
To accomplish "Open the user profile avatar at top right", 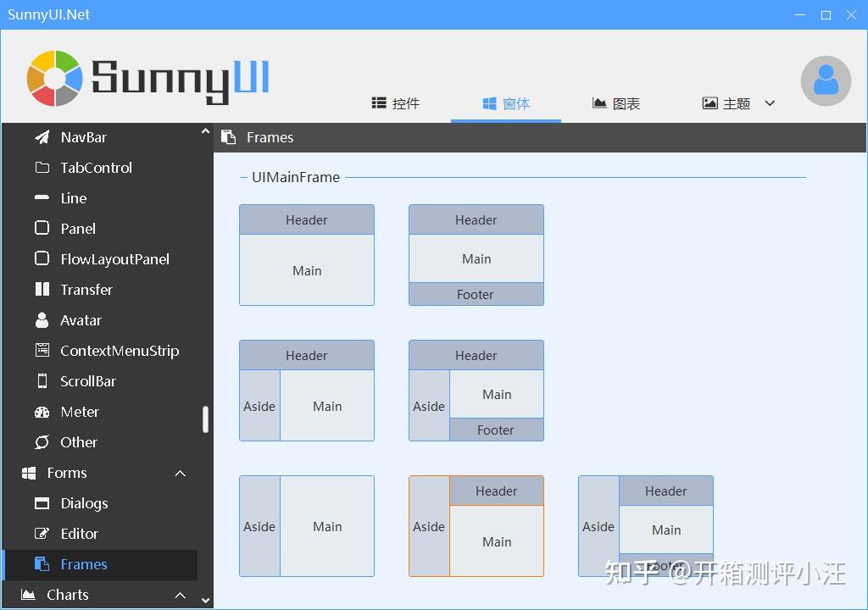I will click(x=826, y=80).
